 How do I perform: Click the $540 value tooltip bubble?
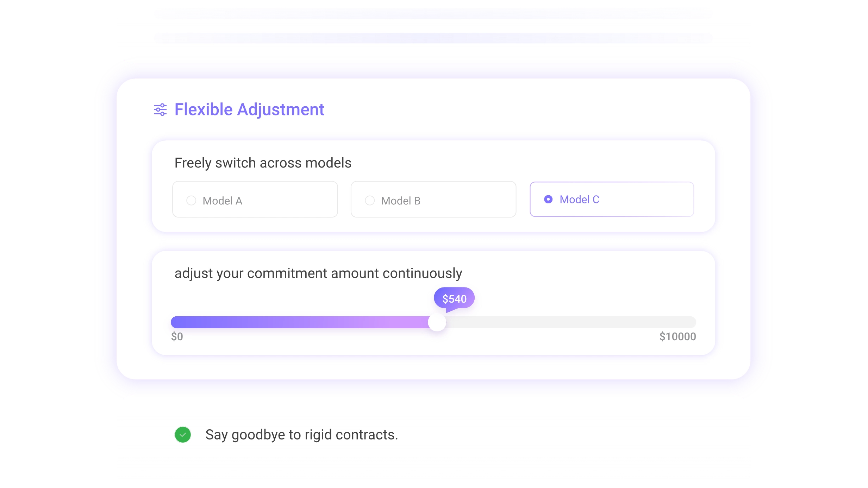click(x=454, y=298)
